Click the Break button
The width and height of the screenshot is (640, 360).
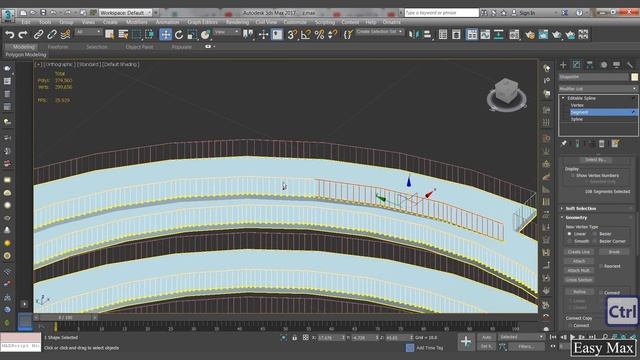(x=614, y=252)
